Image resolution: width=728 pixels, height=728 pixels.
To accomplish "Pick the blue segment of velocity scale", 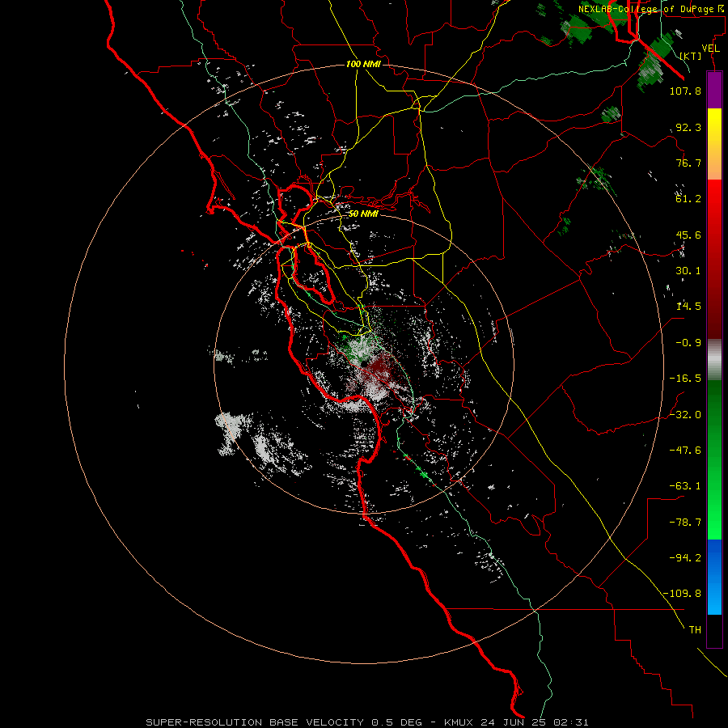I will 714,577.
